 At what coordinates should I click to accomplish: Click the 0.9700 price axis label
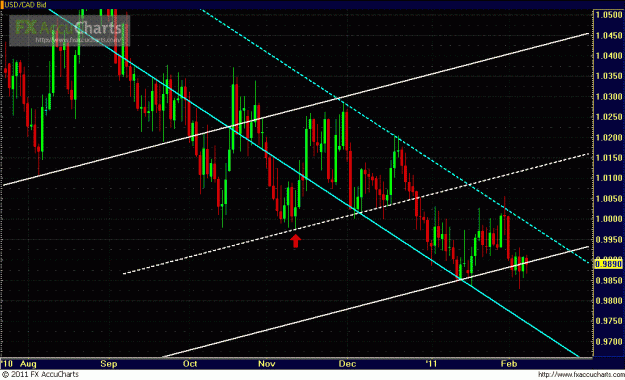pyautogui.click(x=609, y=342)
